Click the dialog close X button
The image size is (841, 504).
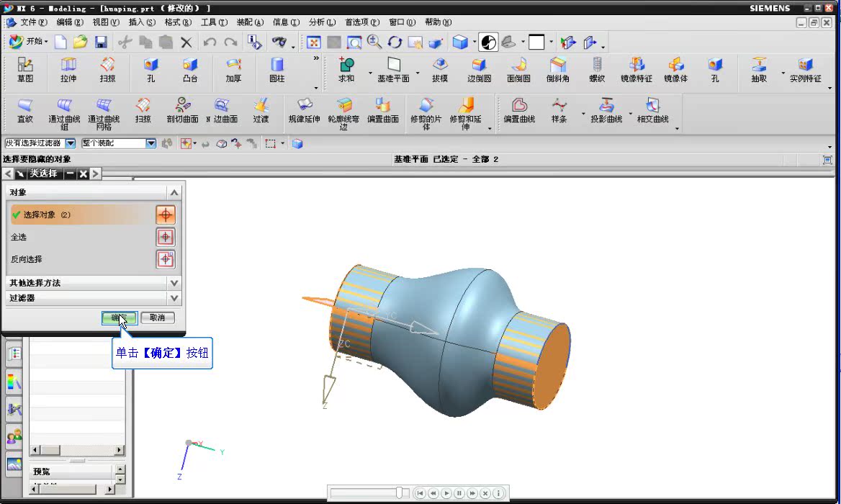click(83, 174)
